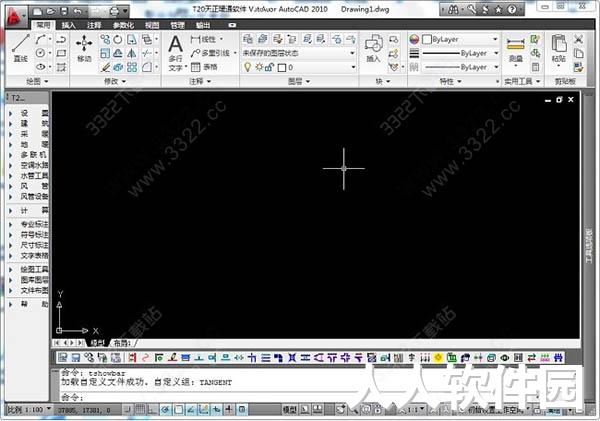Viewport: 600px width, 421px height.
Task: Expand the 图层 panel title dropdown
Action: coord(299,81)
